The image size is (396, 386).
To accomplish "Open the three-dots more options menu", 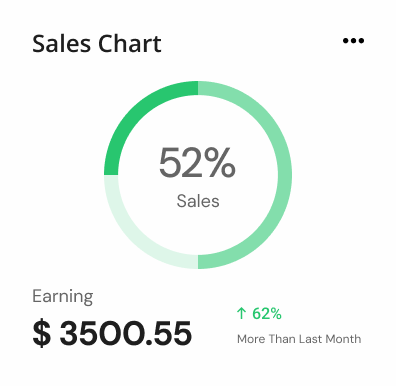I will click(x=353, y=41).
